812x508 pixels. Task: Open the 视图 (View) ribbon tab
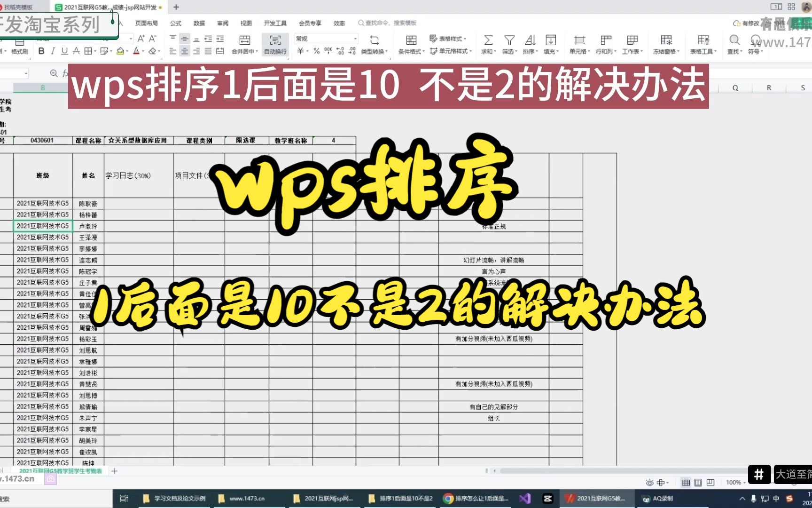coord(246,23)
